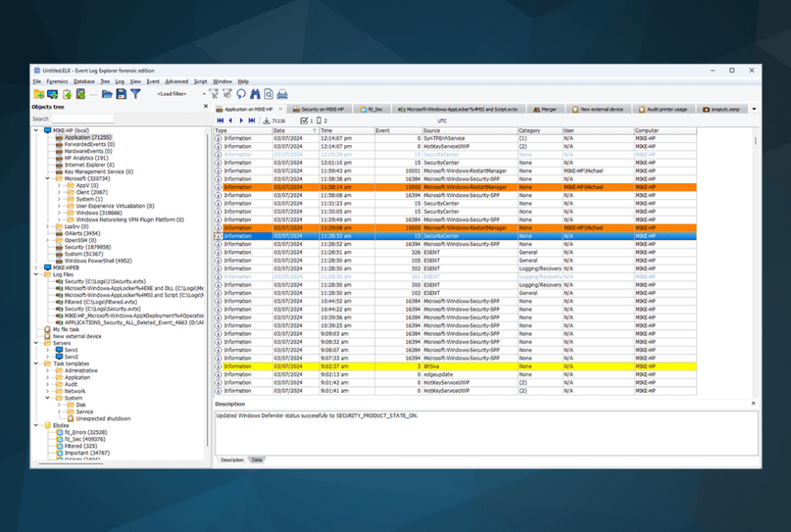The image size is (791, 532).
Task: Switch to the Data tab in Description
Action: point(256,460)
